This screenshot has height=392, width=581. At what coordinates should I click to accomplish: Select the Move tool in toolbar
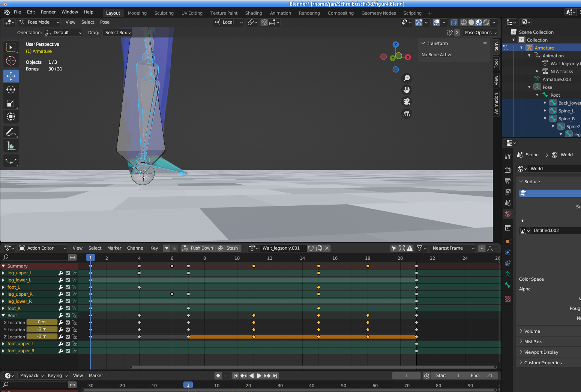click(11, 76)
